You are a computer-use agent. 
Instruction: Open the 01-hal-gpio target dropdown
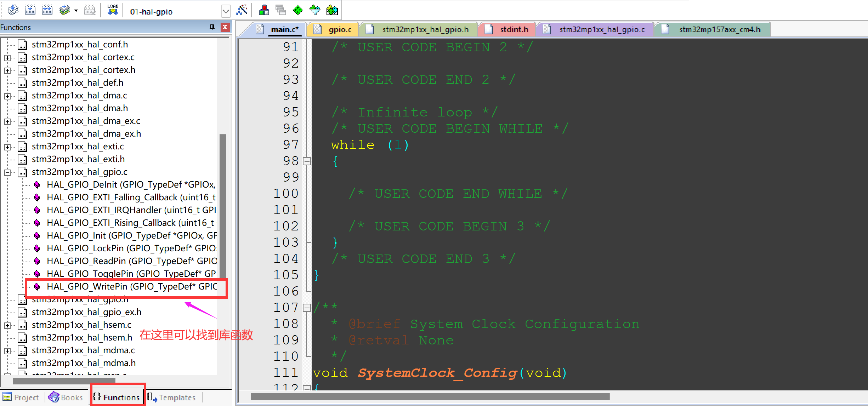(226, 12)
